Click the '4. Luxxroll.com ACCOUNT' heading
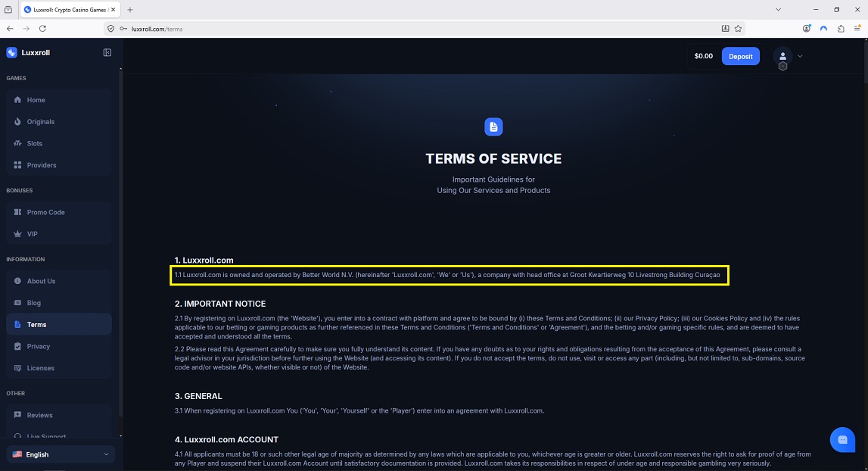 [x=226, y=439]
